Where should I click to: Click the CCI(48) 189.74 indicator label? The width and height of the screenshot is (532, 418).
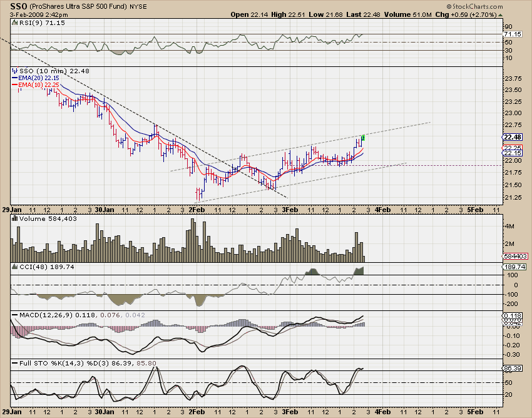[x=47, y=267]
